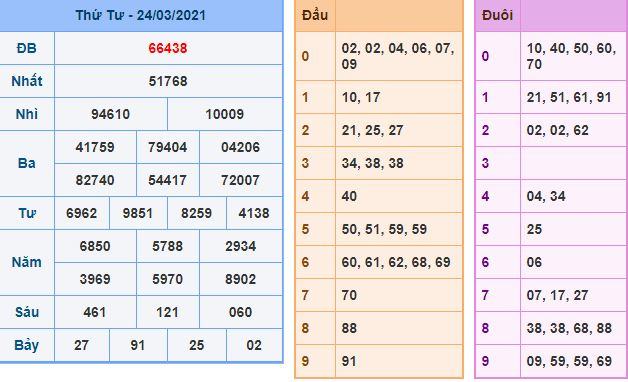
Task: Select Ba prize number 72007
Action: pos(241,180)
